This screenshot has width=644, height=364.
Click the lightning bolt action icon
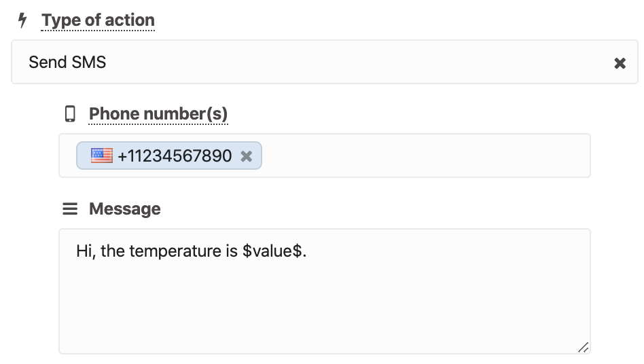22,20
